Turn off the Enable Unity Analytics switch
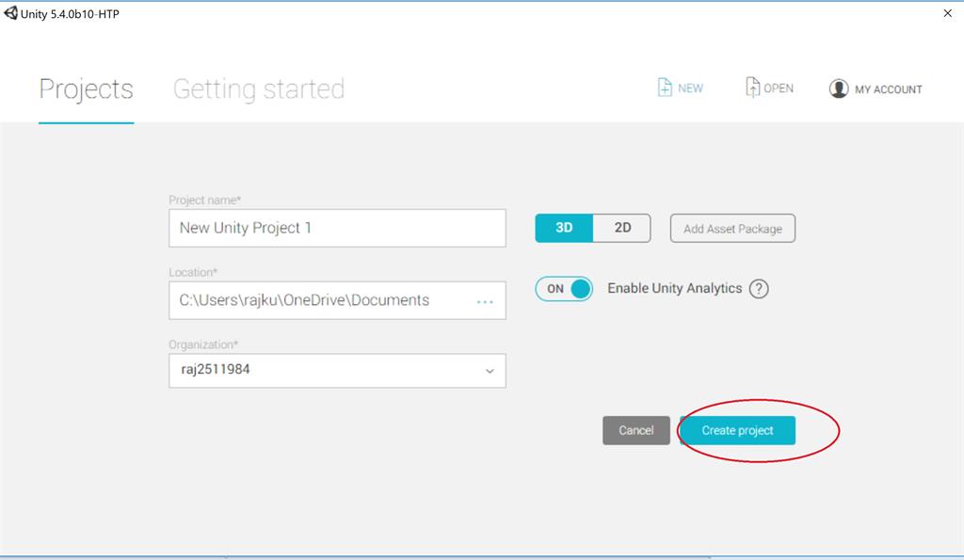The image size is (964, 560). tap(564, 289)
